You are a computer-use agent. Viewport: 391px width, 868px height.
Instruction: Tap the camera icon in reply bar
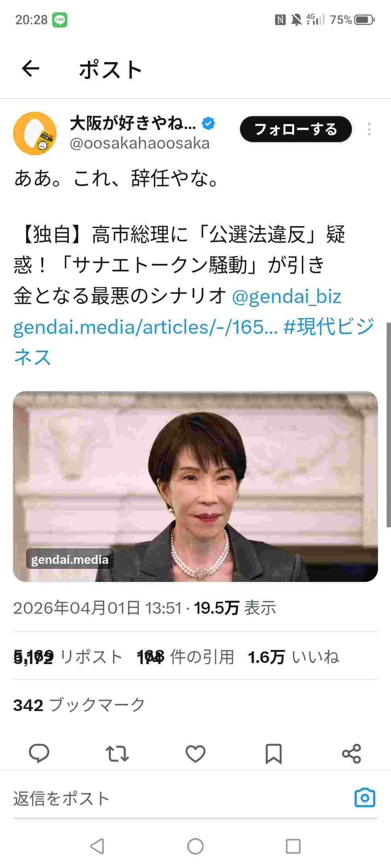point(365,798)
